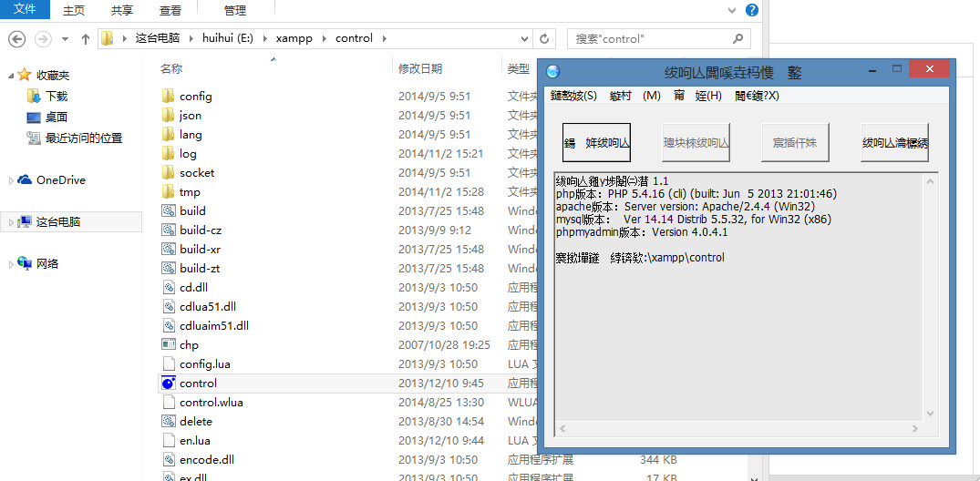The image size is (980, 481).
Task: Click control panel window title icon
Action: pyautogui.click(x=553, y=72)
